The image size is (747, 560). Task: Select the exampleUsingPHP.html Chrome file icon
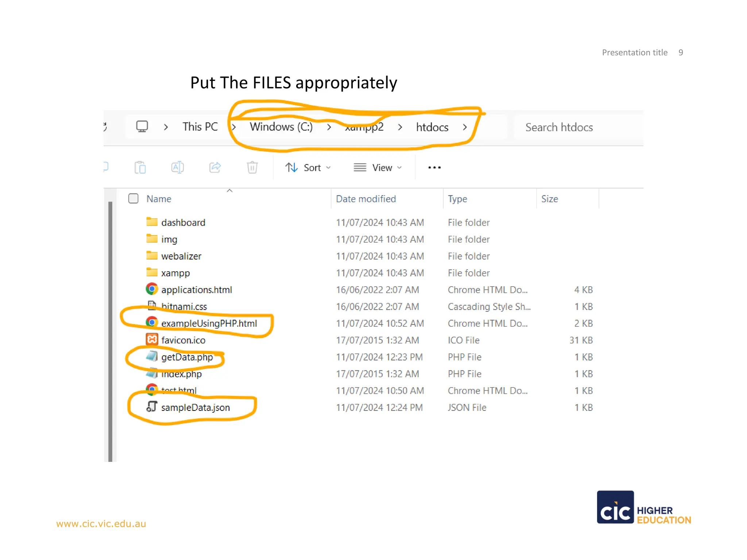click(152, 323)
